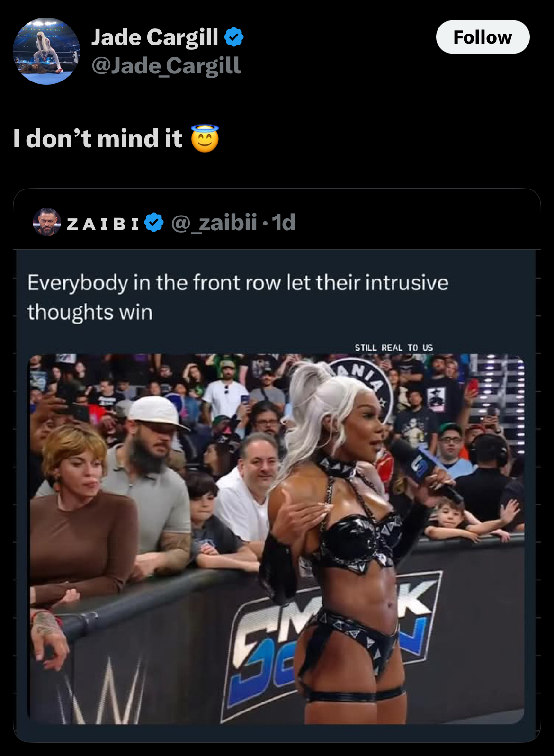Click verified badge next to ZAIBI

tap(154, 222)
